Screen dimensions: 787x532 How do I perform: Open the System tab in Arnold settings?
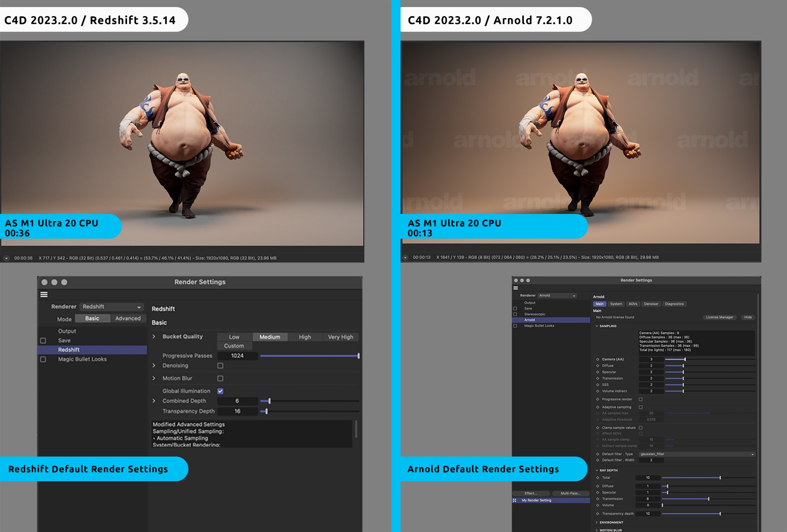coord(616,304)
